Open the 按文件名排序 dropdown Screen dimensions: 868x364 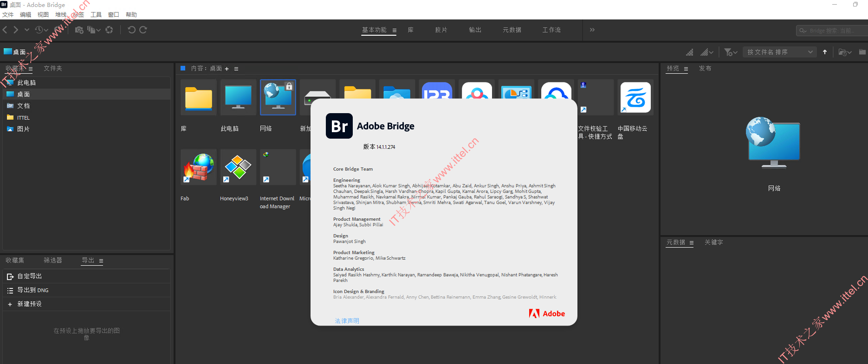[779, 52]
